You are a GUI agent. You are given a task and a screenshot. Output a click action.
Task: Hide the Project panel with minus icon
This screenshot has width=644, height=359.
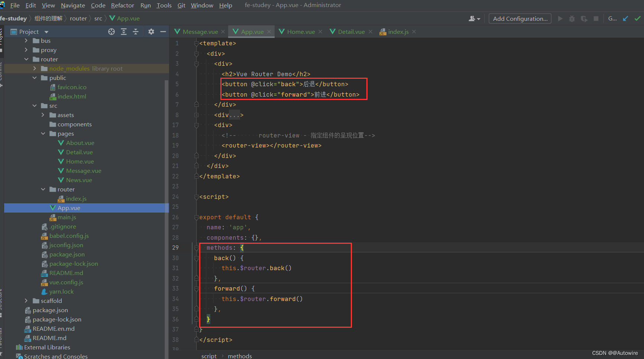point(163,32)
